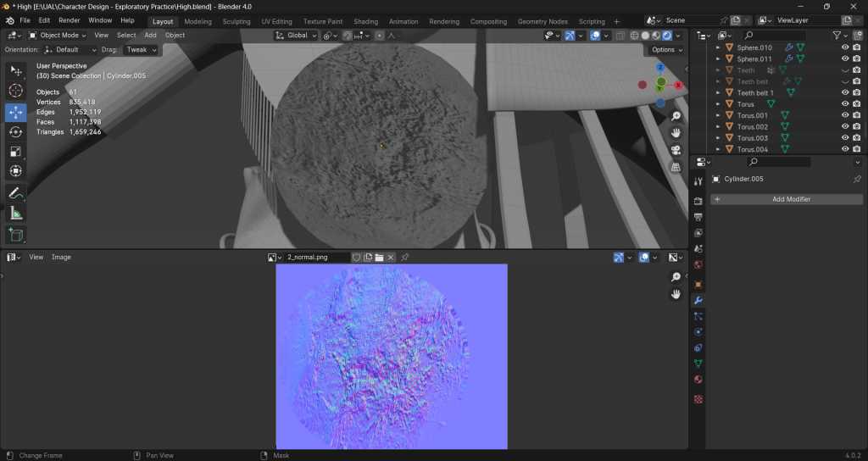Select the Add Cube tool
868x461 pixels.
click(15, 235)
